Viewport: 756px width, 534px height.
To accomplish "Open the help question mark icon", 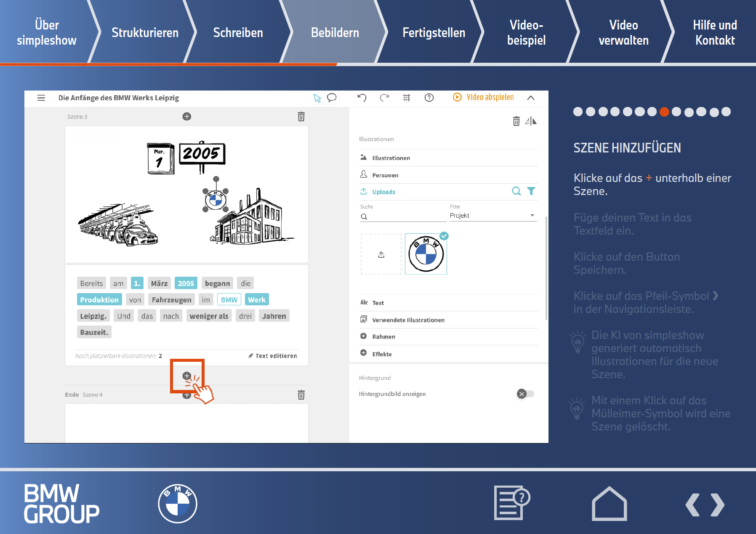I will tap(429, 98).
